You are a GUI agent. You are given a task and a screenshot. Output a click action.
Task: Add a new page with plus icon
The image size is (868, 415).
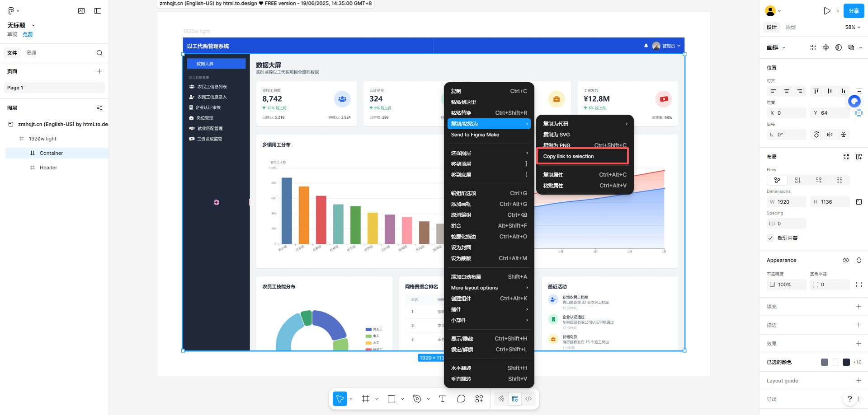pyautogui.click(x=99, y=71)
